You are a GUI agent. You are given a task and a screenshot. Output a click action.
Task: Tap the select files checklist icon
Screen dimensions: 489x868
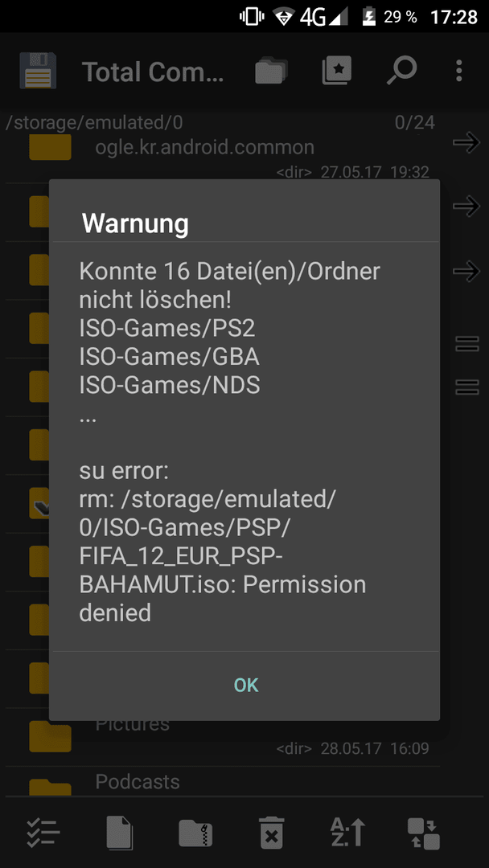click(x=43, y=833)
